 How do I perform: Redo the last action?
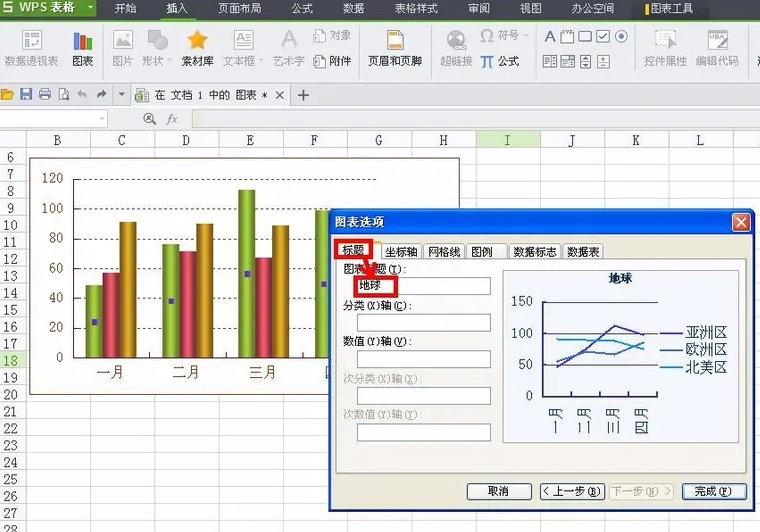click(101, 94)
